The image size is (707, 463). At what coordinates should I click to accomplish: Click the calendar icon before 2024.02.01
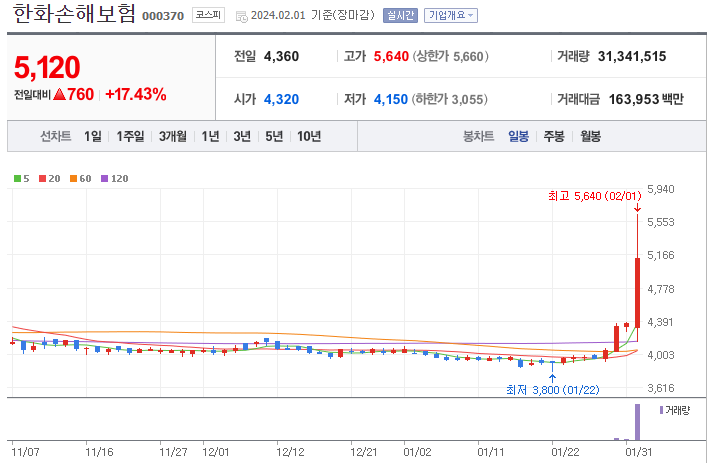point(242,17)
